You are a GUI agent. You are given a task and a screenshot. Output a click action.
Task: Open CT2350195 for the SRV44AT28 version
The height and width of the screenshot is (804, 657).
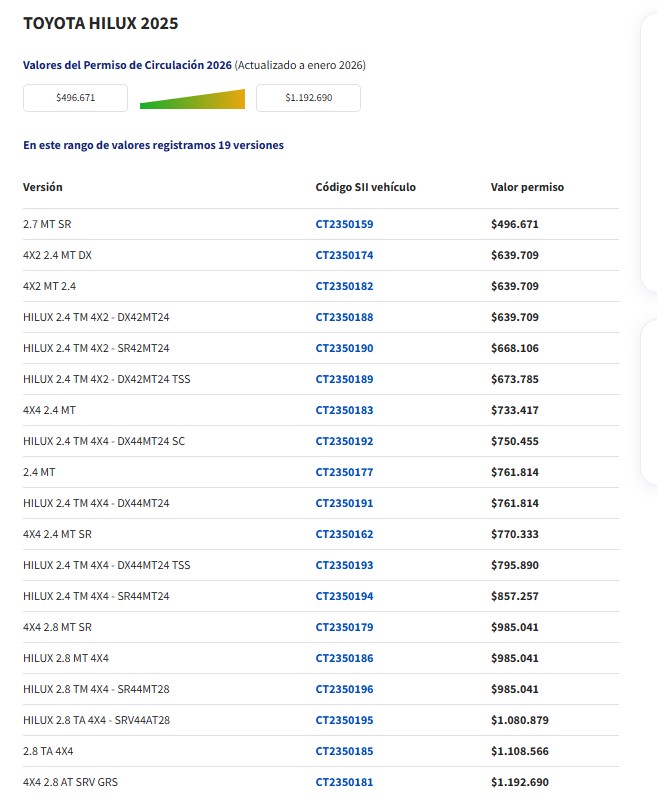click(x=344, y=720)
